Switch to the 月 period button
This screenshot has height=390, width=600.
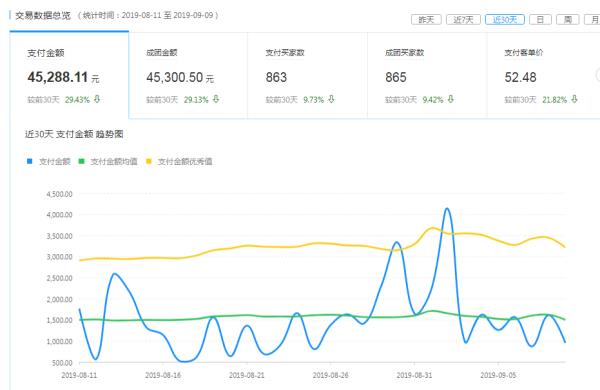coord(593,20)
